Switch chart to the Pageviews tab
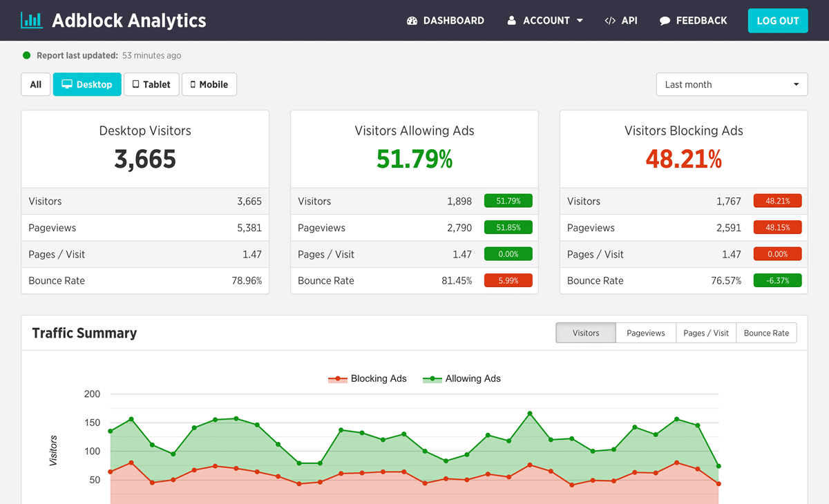Image resolution: width=829 pixels, height=504 pixels. [x=645, y=333]
